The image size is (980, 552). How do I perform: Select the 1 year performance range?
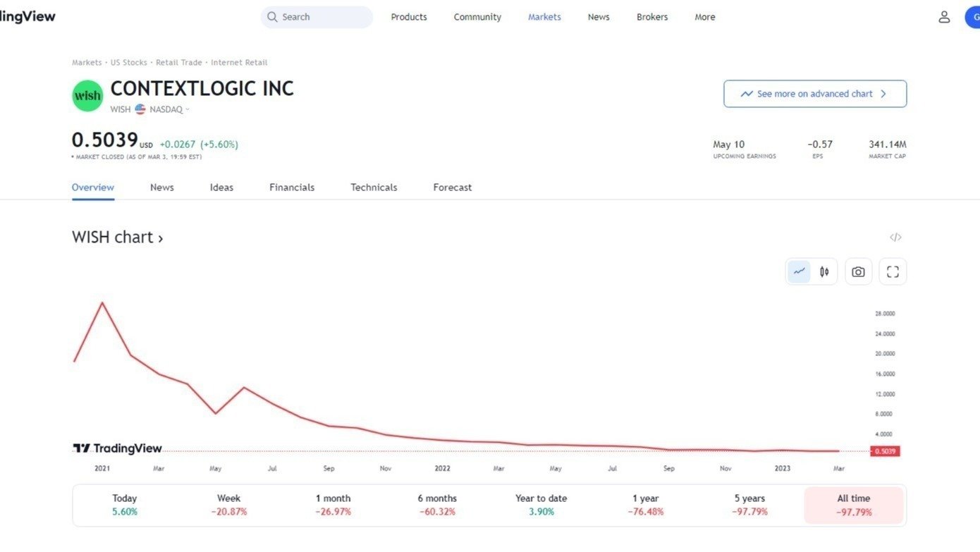644,504
